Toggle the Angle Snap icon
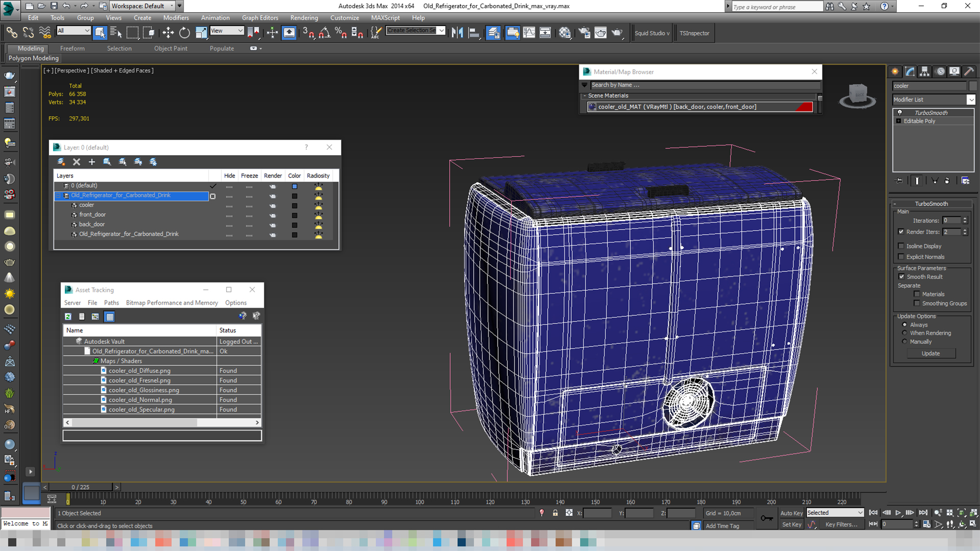980x551 pixels. tap(324, 33)
